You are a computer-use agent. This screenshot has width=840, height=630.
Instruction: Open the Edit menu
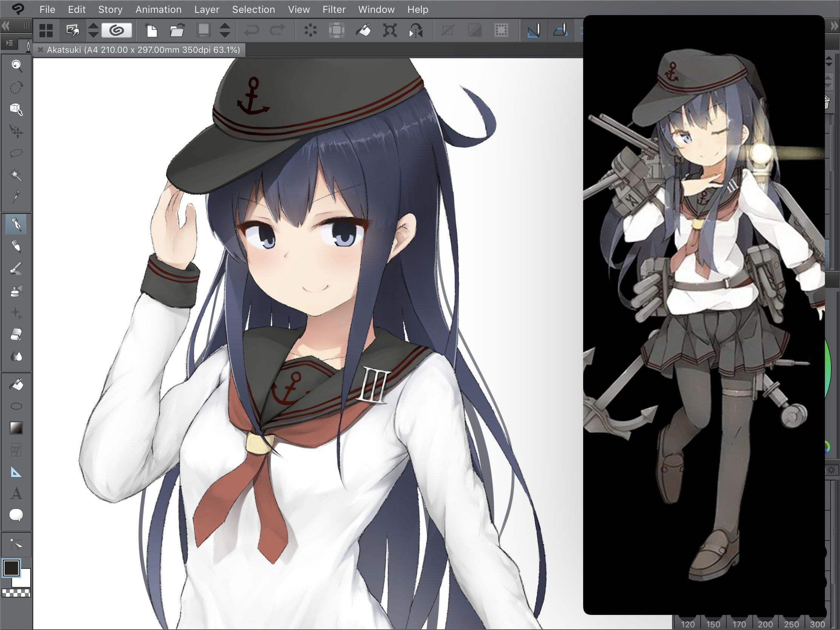pos(77,9)
